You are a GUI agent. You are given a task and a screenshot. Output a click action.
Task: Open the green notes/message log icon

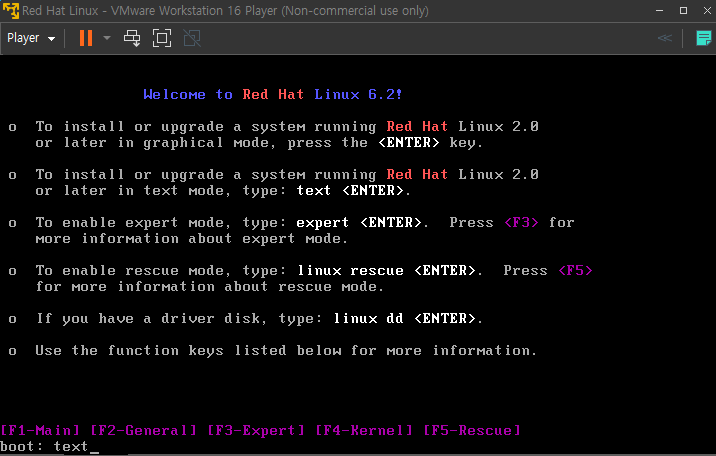coord(703,38)
